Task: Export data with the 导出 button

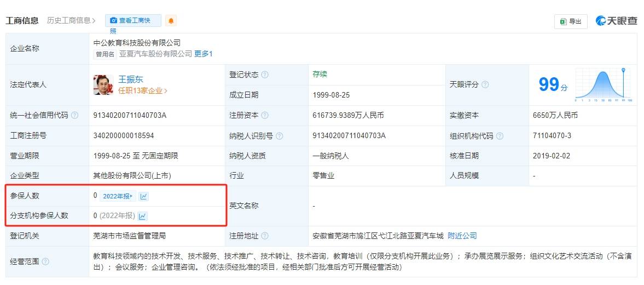Action: point(571,21)
